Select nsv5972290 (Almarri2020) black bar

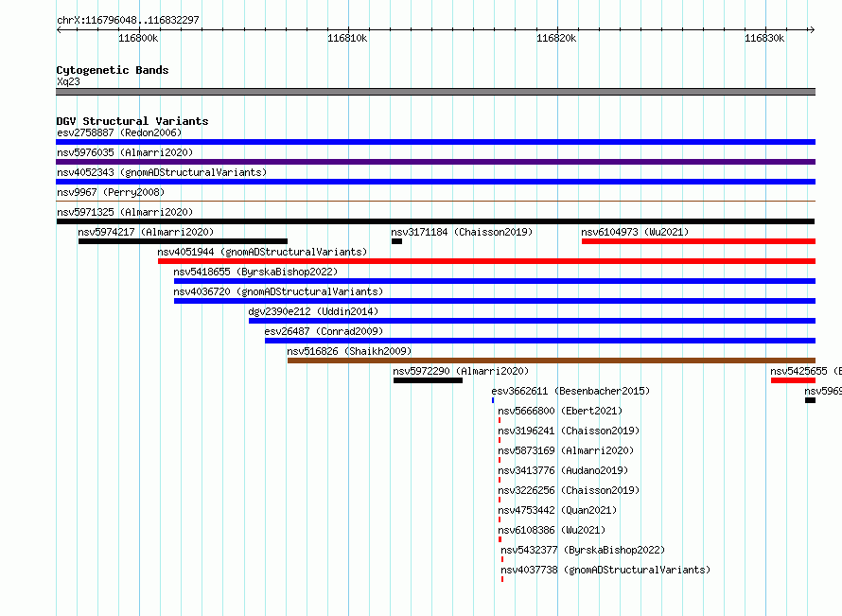pyautogui.click(x=428, y=380)
